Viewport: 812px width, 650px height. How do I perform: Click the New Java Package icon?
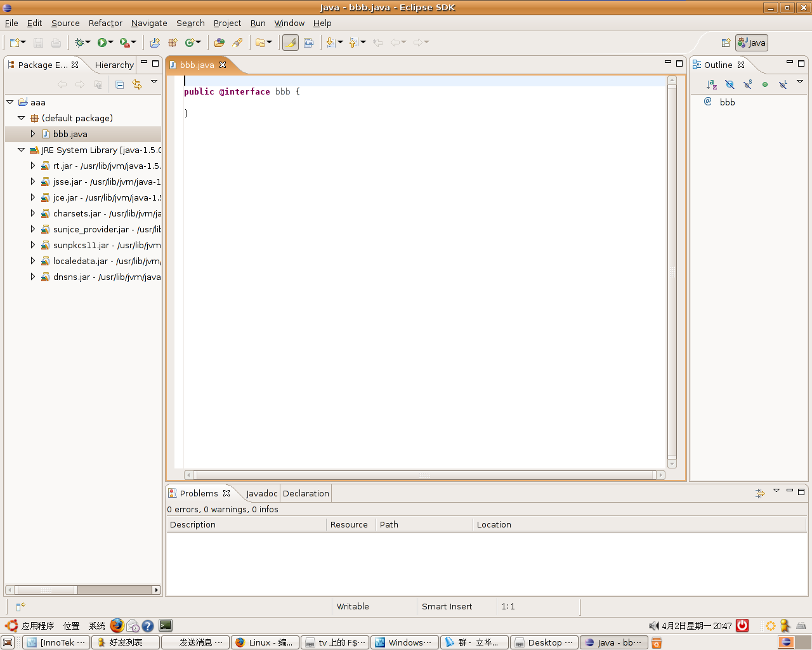[x=173, y=43]
